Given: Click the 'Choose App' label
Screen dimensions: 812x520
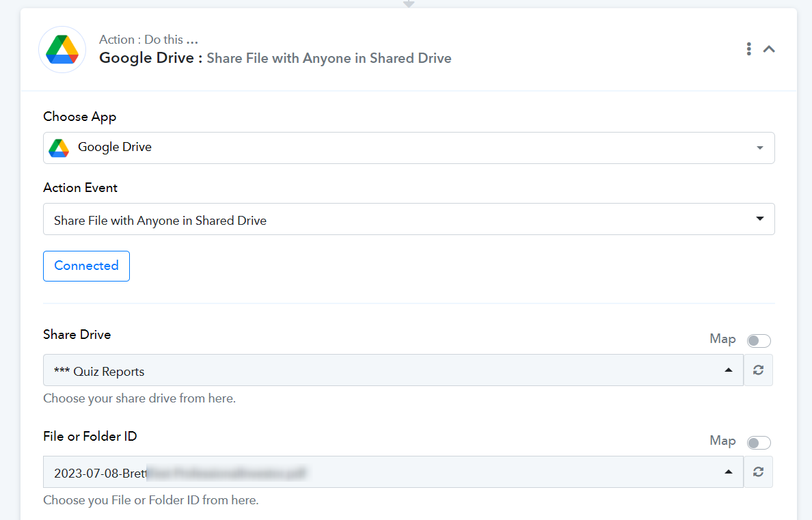Looking at the screenshot, I should [80, 117].
